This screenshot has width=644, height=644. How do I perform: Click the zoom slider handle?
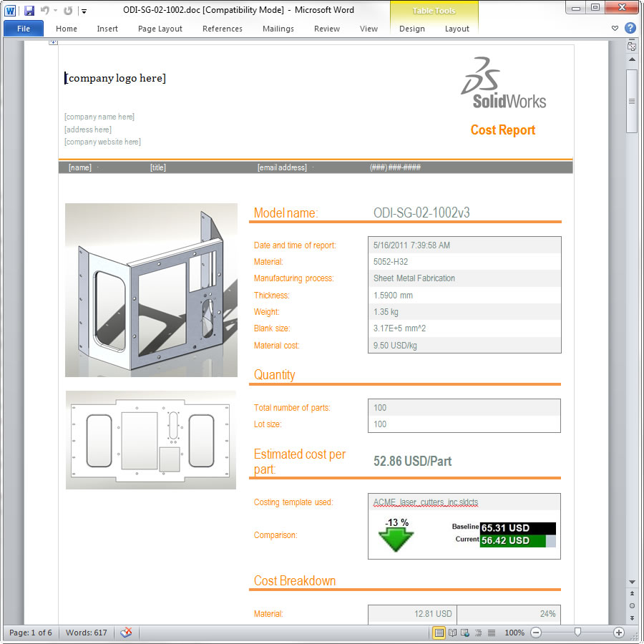point(577,633)
